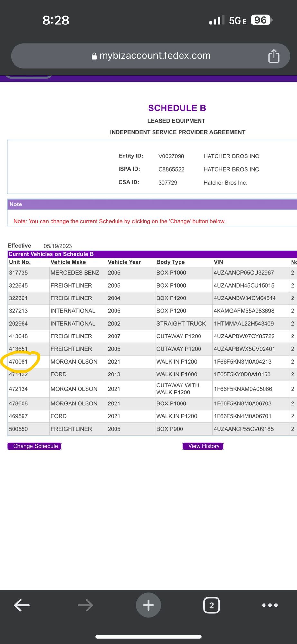Viewport: 297px width, 644px height.
Task: Tap the browser forward arrow
Action: 85,605
